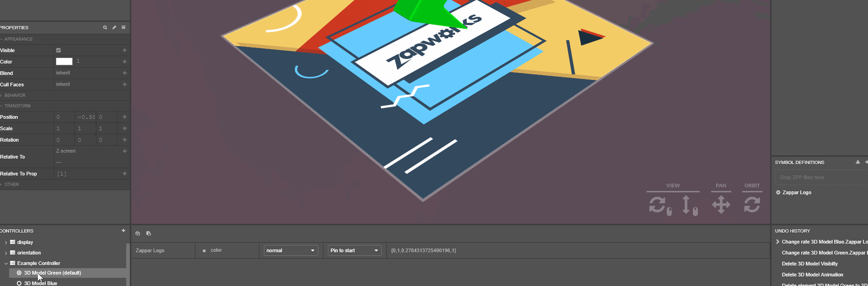Click the Zappar Logo timeline row label
Image resolution: width=868 pixels, height=286 pixels.
coord(150,250)
